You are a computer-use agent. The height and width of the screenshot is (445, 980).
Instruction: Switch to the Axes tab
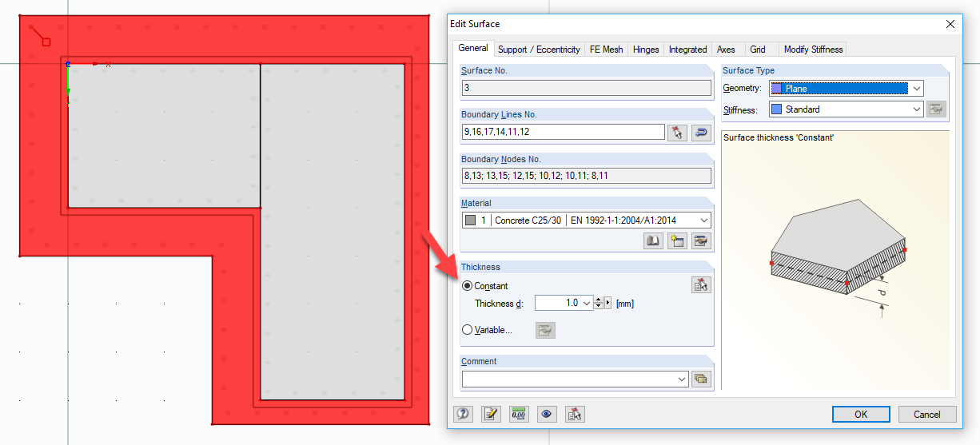point(726,50)
